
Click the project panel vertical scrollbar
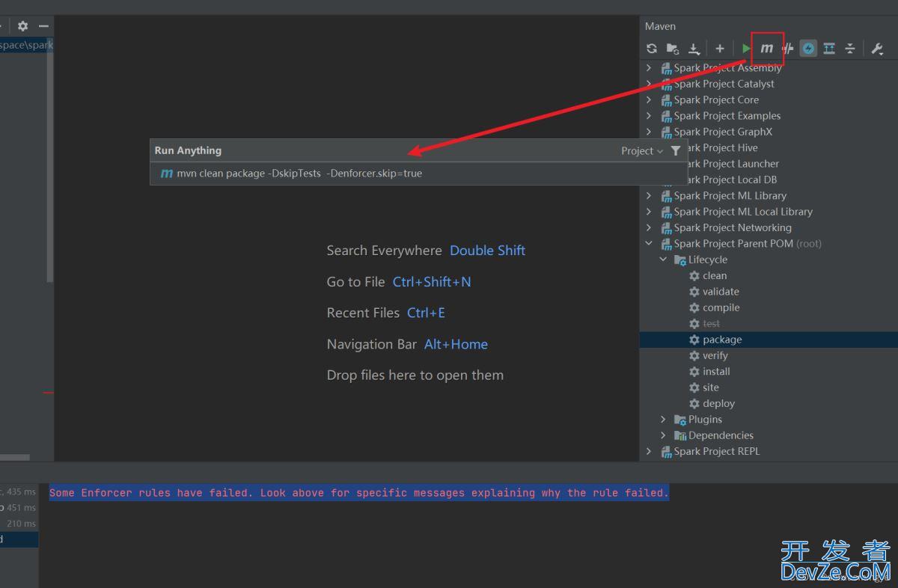[50, 159]
